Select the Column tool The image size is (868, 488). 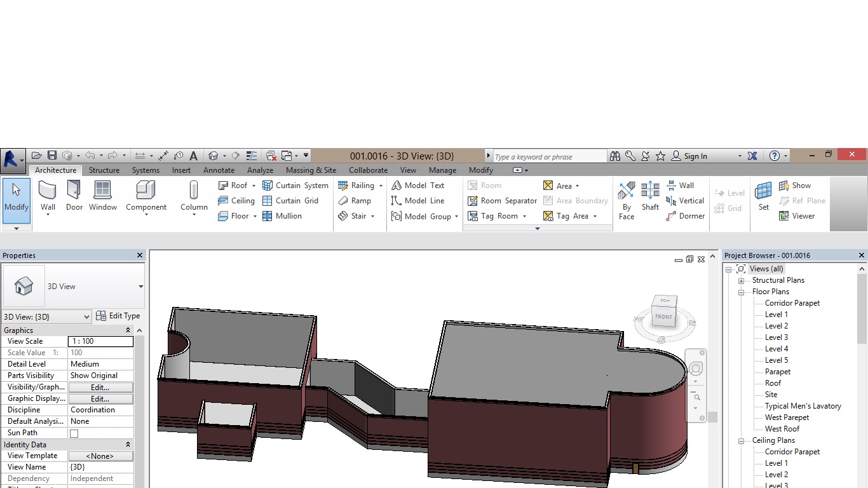pyautogui.click(x=194, y=196)
